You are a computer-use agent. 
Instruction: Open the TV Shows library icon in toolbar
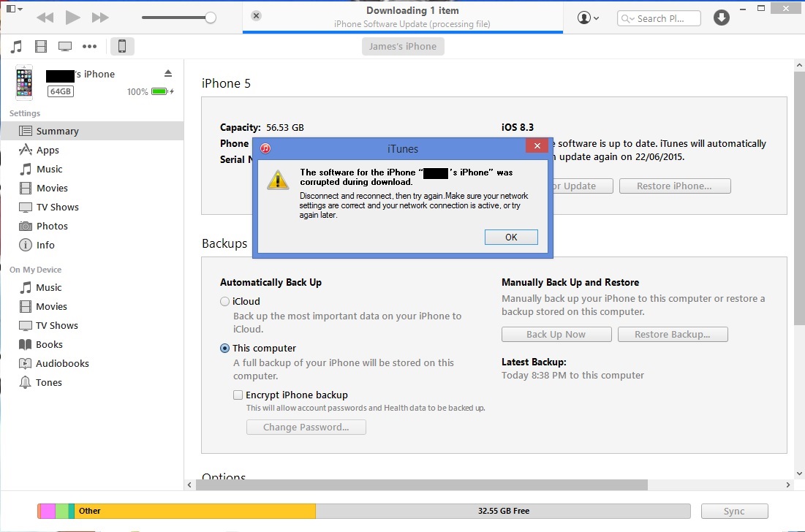coord(65,47)
